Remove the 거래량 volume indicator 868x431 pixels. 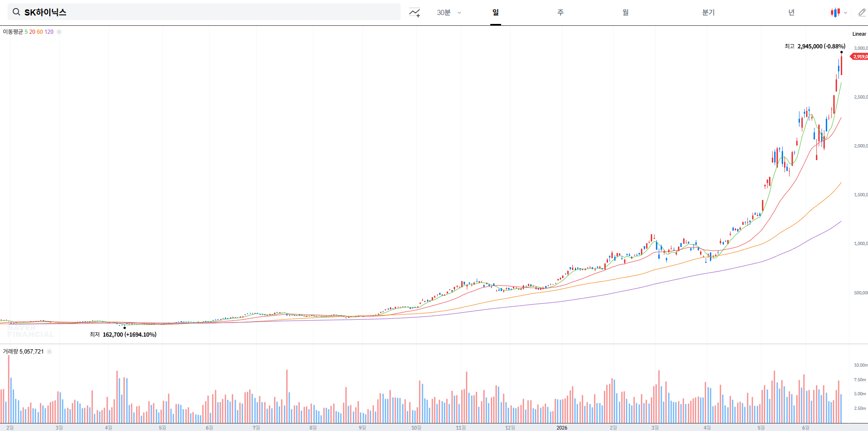coord(49,352)
